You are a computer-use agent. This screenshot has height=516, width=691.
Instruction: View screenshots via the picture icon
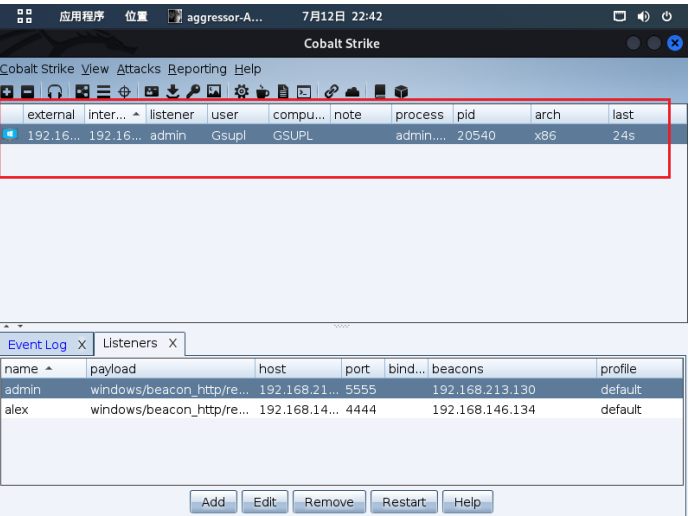click(214, 92)
